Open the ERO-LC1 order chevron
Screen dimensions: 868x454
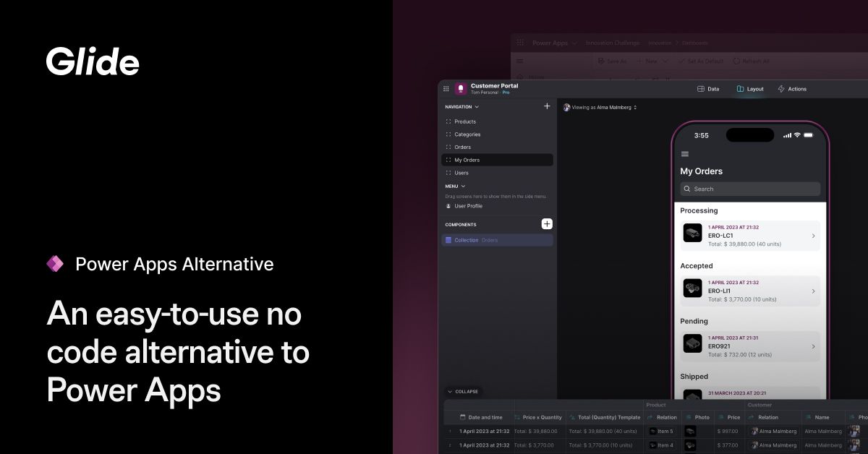tap(813, 236)
